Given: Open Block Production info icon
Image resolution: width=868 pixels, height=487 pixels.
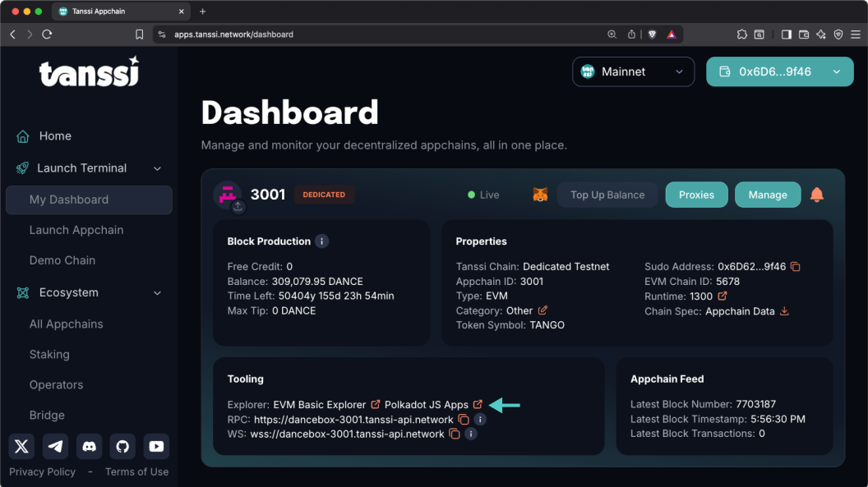Looking at the screenshot, I should 321,241.
